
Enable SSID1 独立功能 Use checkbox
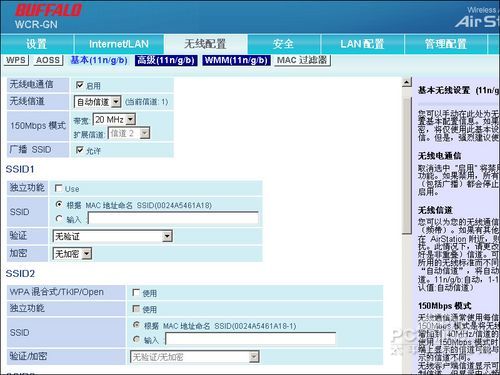tap(58, 188)
